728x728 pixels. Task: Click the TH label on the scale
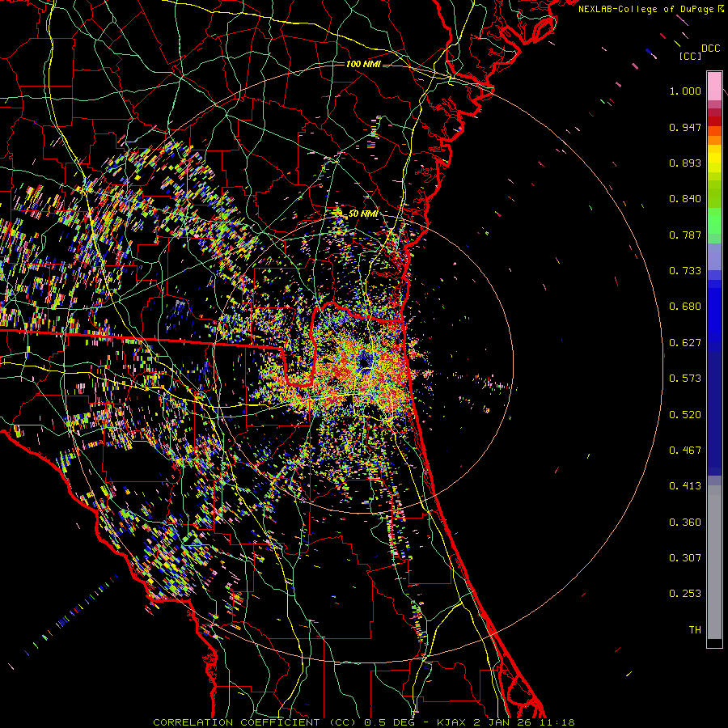(695, 630)
